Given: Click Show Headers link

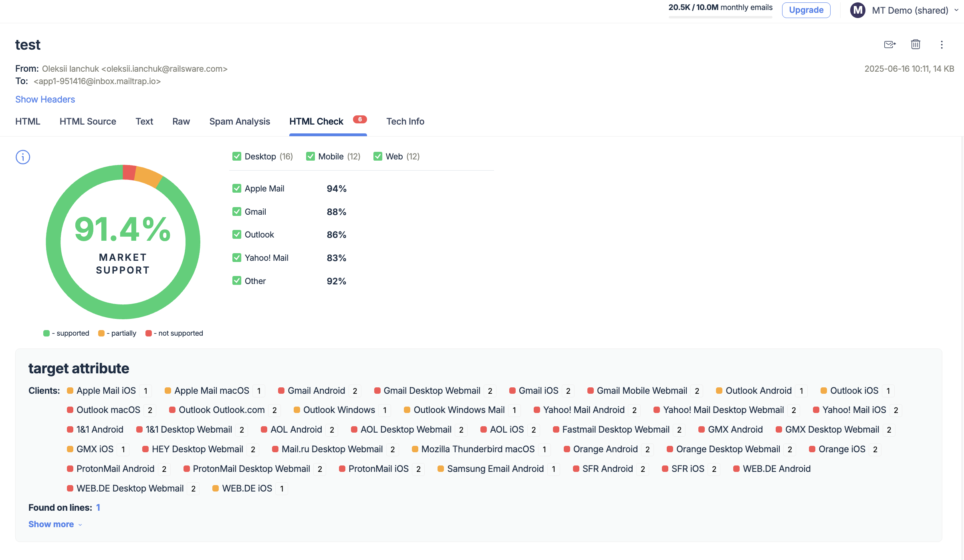Looking at the screenshot, I should coord(45,99).
